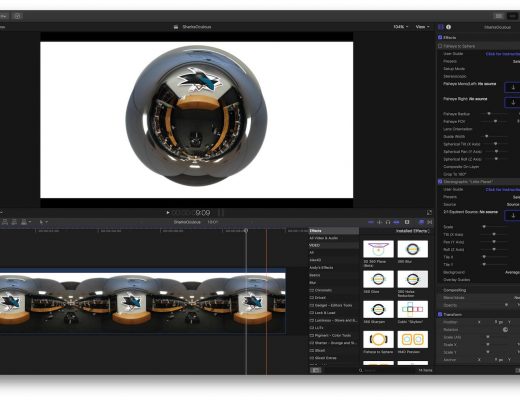Viewport: 520px width, 400px height.
Task: Click the filmstrip view icon in top bar
Action: [x=499, y=16]
